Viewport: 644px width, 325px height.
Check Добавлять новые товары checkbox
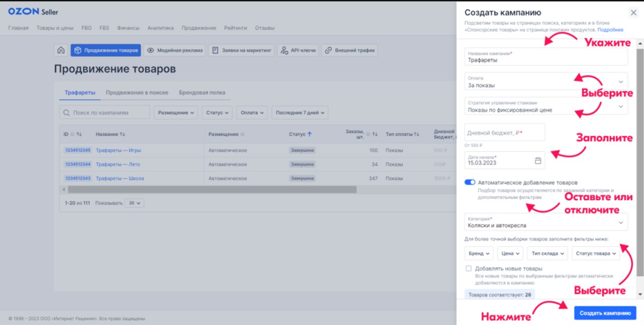pyautogui.click(x=469, y=268)
